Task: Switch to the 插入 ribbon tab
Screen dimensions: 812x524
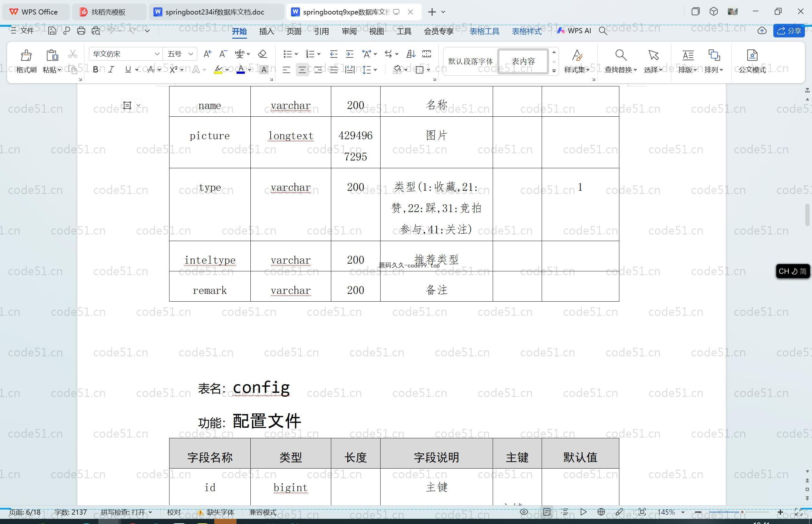Action: [266, 31]
